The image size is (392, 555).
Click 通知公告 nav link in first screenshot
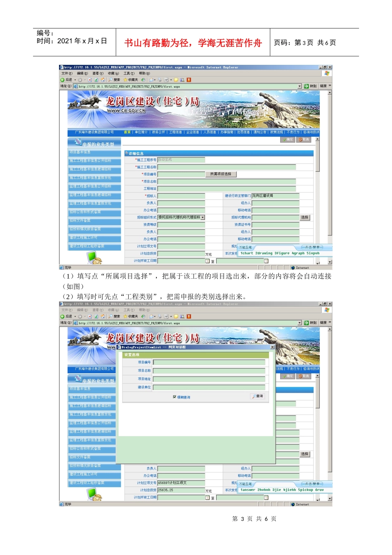tap(260, 133)
